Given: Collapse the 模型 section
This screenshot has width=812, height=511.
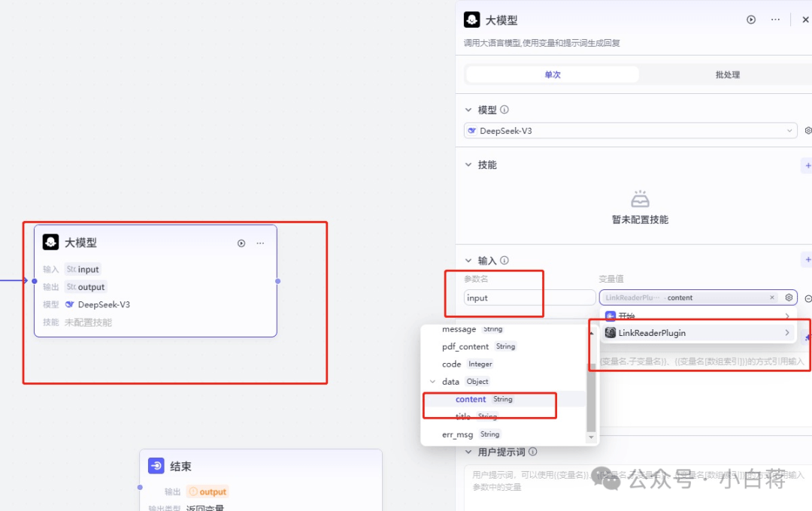Looking at the screenshot, I should click(468, 110).
